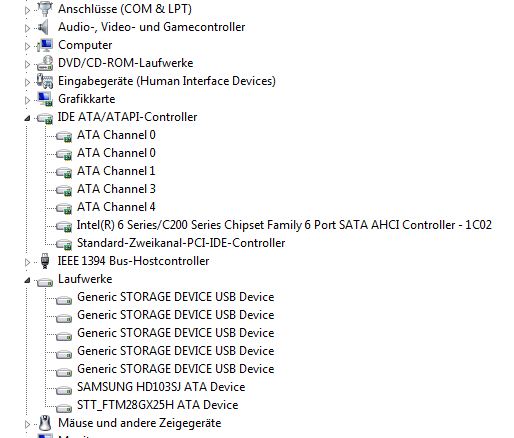Select the Intel(R) 6 Series SATA AHCI Controller entry
The image size is (514, 438).
pyautogui.click(x=284, y=225)
